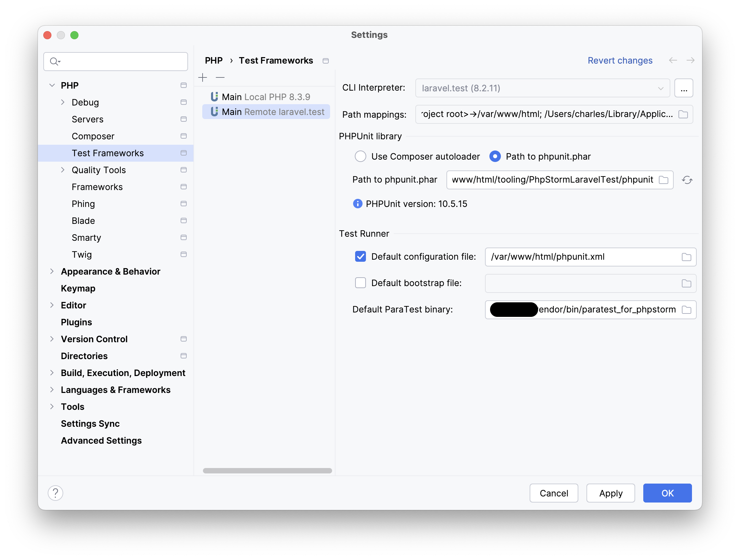Expand the Editor section
Viewport: 740px width, 560px height.
pyautogui.click(x=52, y=305)
